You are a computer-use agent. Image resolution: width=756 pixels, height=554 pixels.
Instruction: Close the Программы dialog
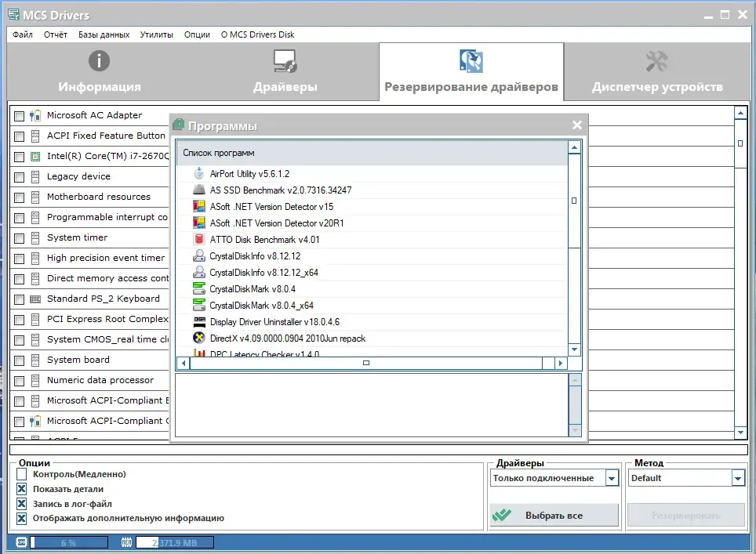pyautogui.click(x=577, y=125)
